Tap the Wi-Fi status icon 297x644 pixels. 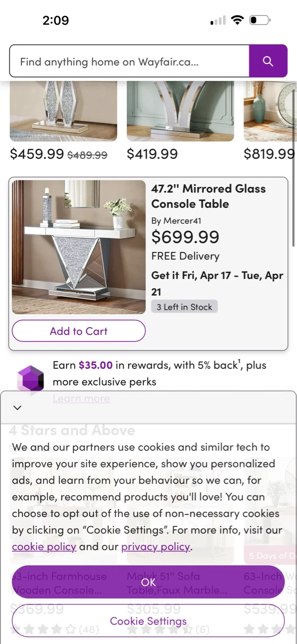tap(237, 20)
